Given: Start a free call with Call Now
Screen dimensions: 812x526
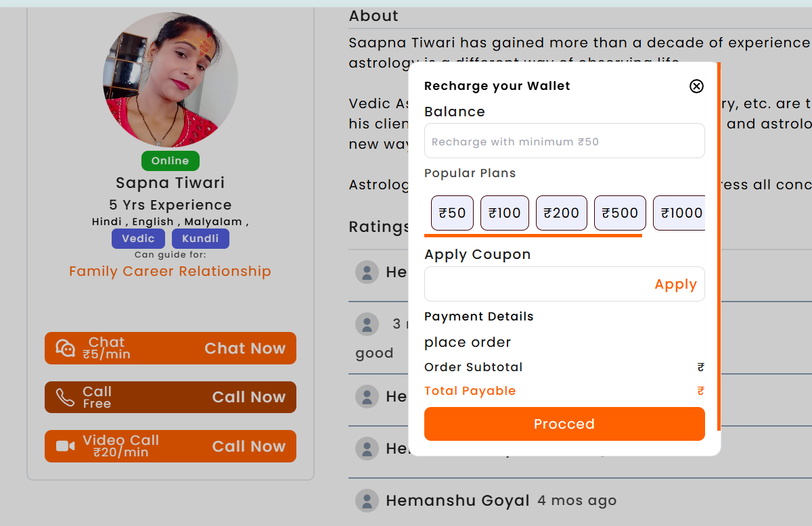Looking at the screenshot, I should pos(248,398).
